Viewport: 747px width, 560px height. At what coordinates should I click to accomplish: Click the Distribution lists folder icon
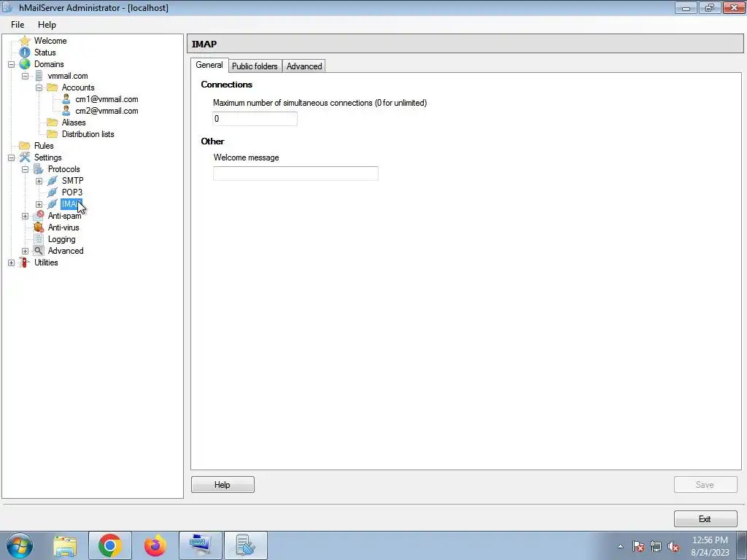click(x=53, y=134)
